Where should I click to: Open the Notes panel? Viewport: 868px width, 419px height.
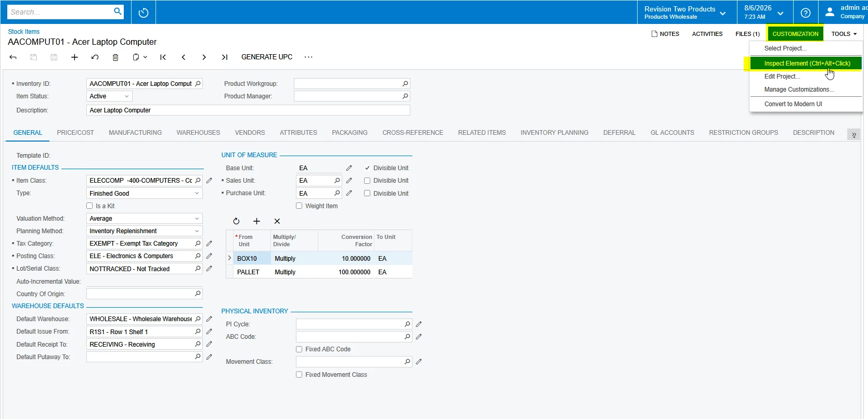tap(665, 34)
